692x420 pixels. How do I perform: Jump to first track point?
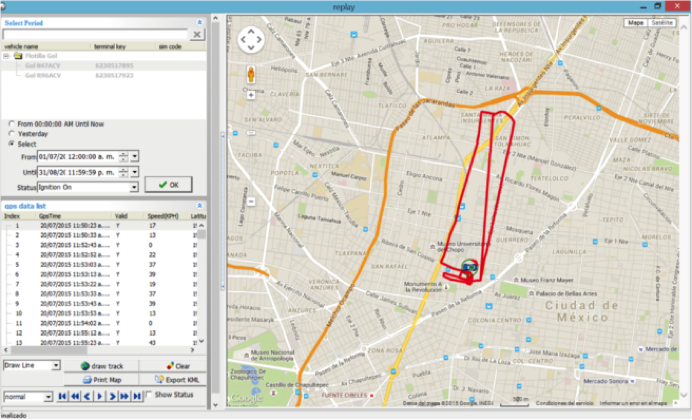point(62,396)
